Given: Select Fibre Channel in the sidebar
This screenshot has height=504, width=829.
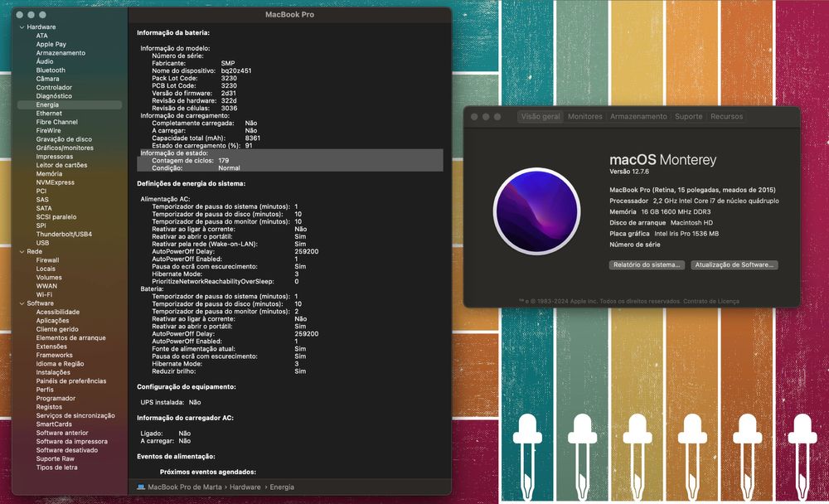Looking at the screenshot, I should point(56,122).
